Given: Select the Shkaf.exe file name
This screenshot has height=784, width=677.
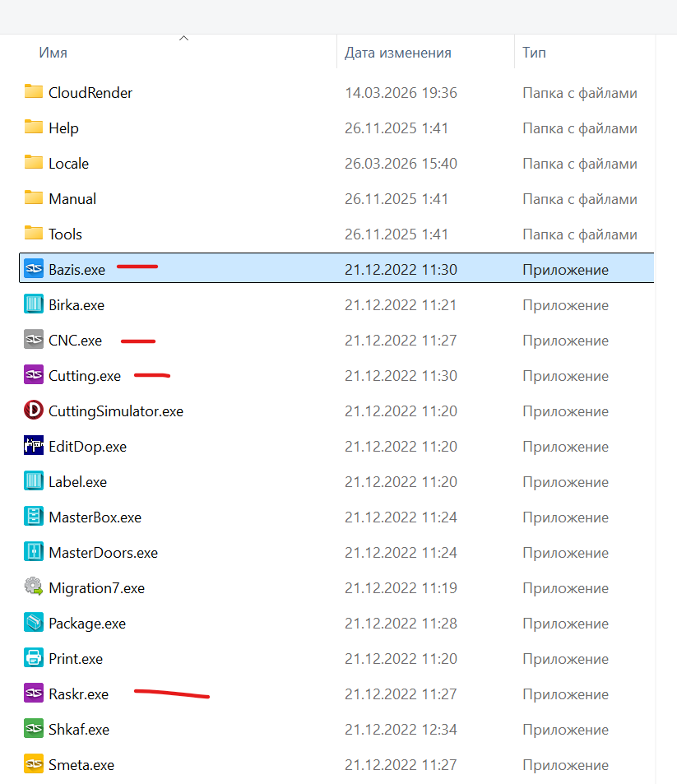Looking at the screenshot, I should pos(79,730).
